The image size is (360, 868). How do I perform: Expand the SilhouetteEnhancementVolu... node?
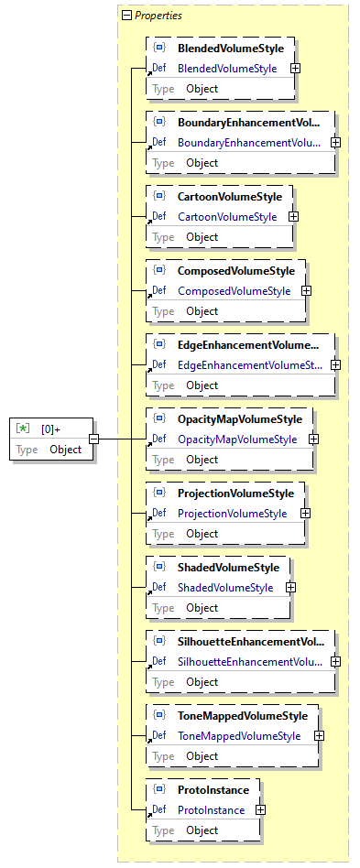335,661
